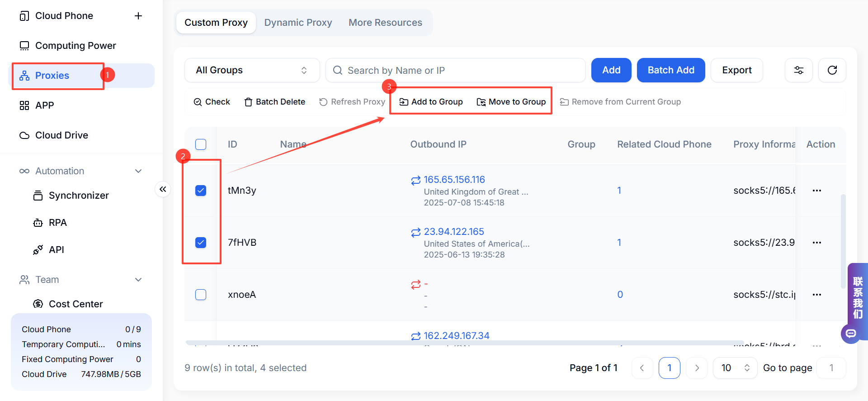Open the All Groups dropdown

[x=252, y=70]
